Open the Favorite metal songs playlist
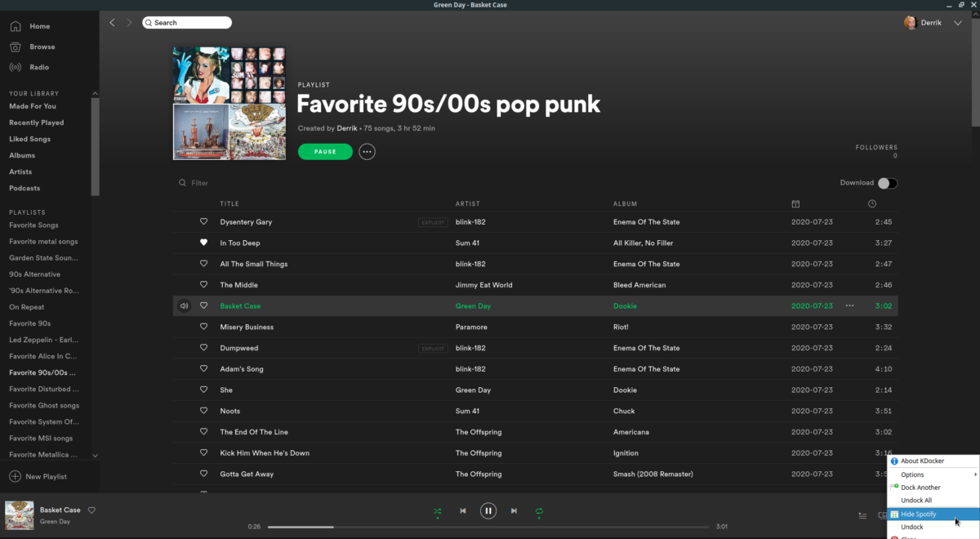This screenshot has width=980, height=539. 43,242
